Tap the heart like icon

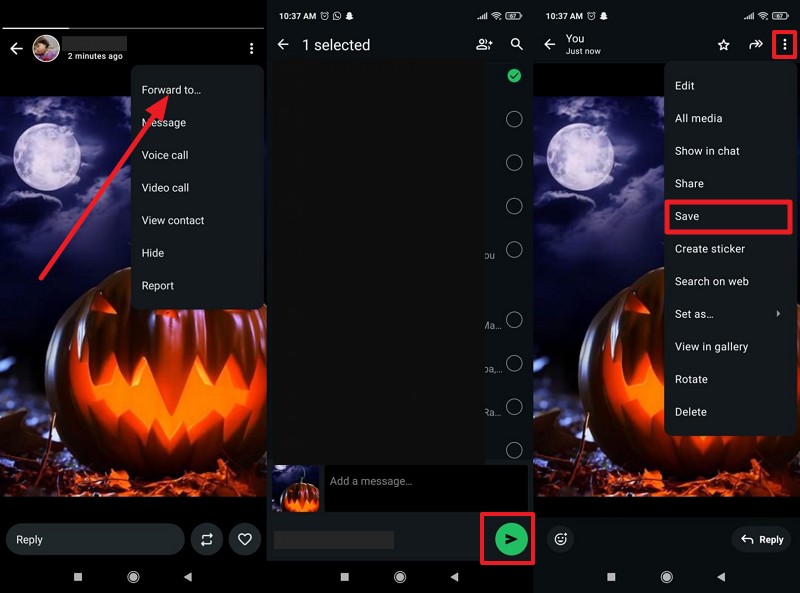coord(245,539)
